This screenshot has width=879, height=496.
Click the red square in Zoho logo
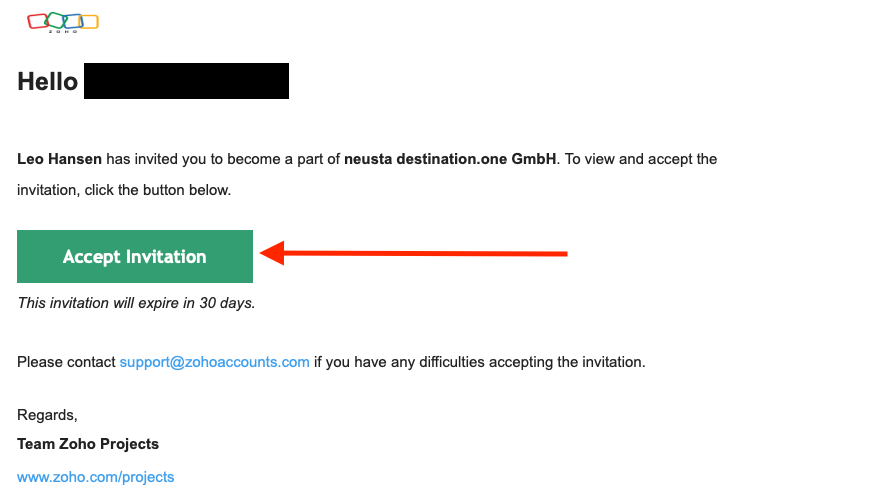[x=38, y=21]
